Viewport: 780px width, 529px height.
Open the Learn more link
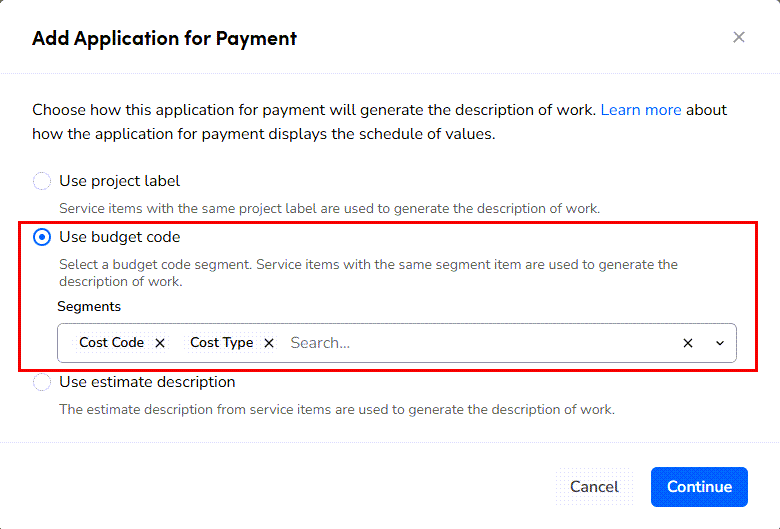641,110
